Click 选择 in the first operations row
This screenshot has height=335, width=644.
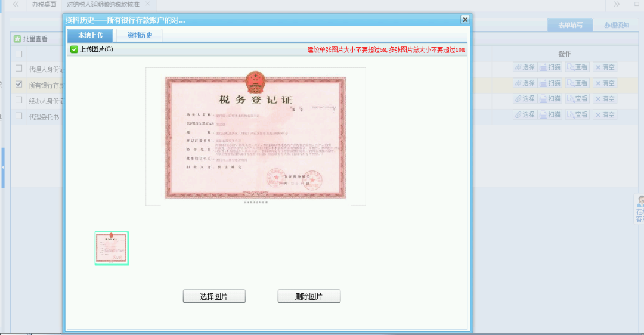pyautogui.click(x=525, y=67)
